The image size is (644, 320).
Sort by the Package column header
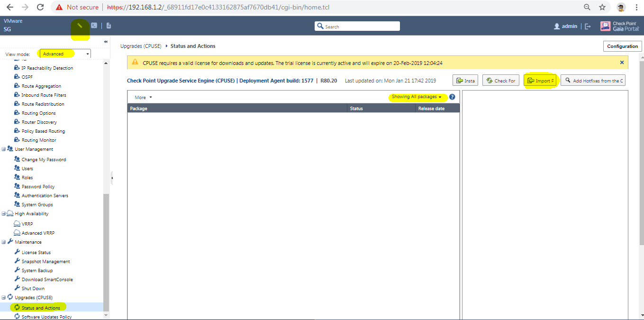[x=237, y=109]
